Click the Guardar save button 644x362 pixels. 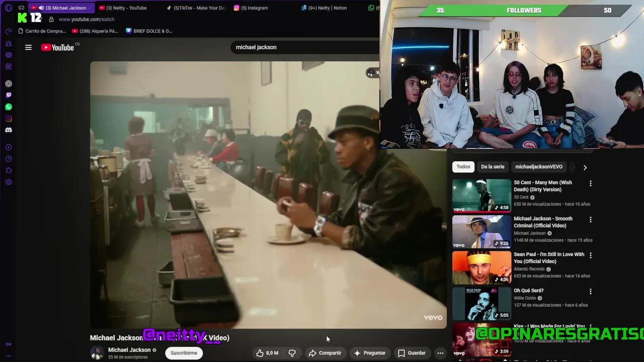point(412,353)
